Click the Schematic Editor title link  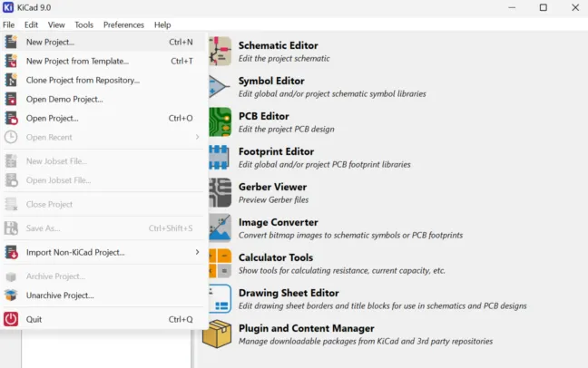click(x=278, y=45)
